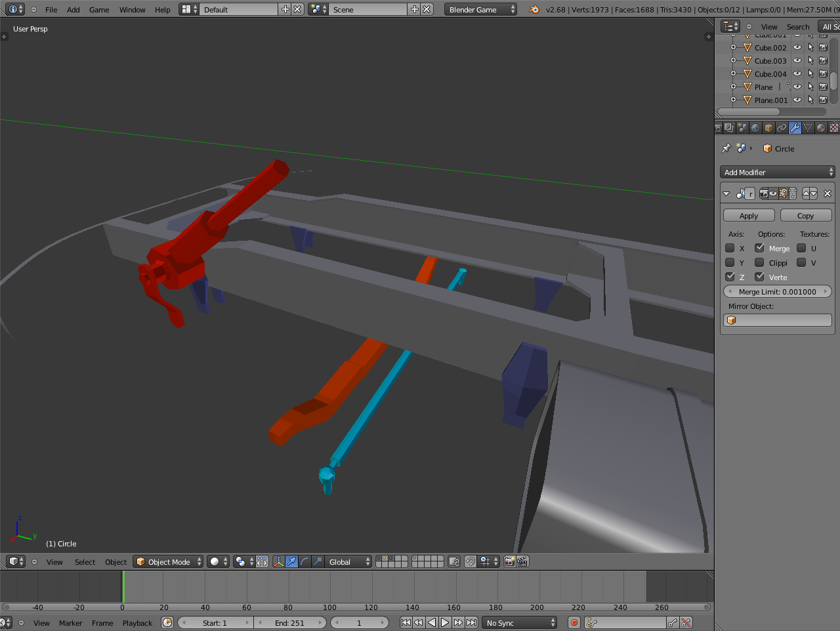Toggle the 3D manipulator axes icon

279,561
